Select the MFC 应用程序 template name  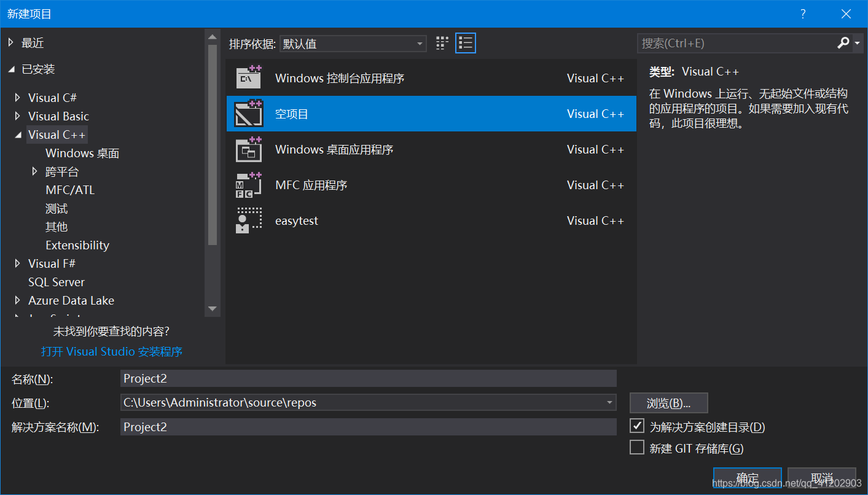311,185
